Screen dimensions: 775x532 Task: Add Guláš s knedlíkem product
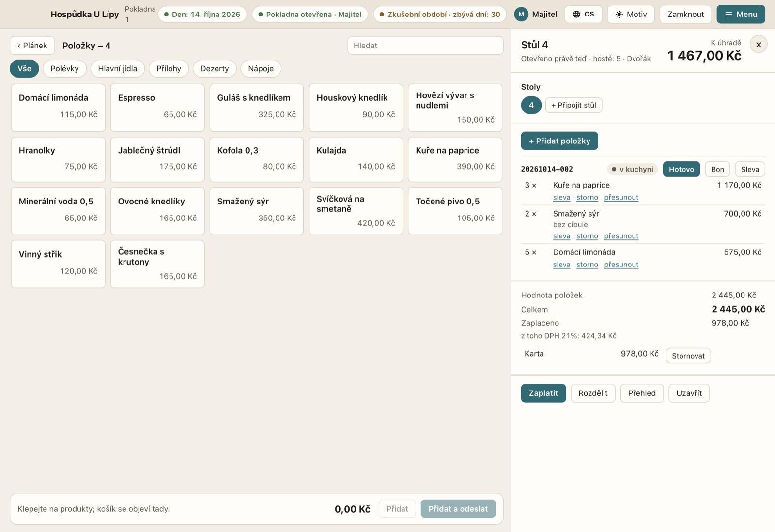pos(257,108)
